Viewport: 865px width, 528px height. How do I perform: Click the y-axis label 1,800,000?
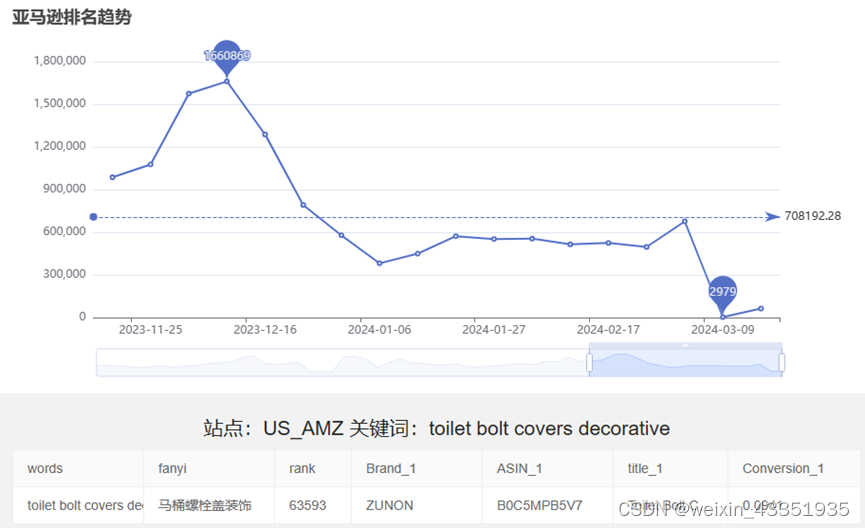pyautogui.click(x=60, y=61)
